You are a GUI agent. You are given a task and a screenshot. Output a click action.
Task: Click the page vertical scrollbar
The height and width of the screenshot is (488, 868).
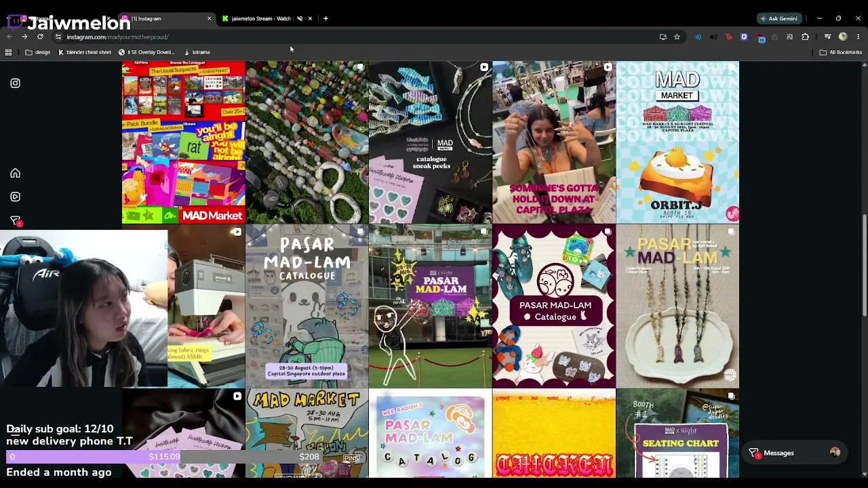pos(864,264)
